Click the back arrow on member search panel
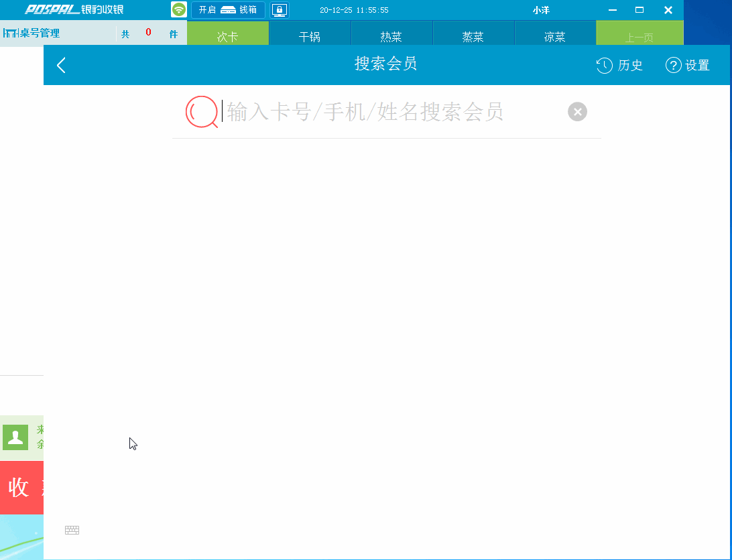The image size is (732, 560). 61,65
